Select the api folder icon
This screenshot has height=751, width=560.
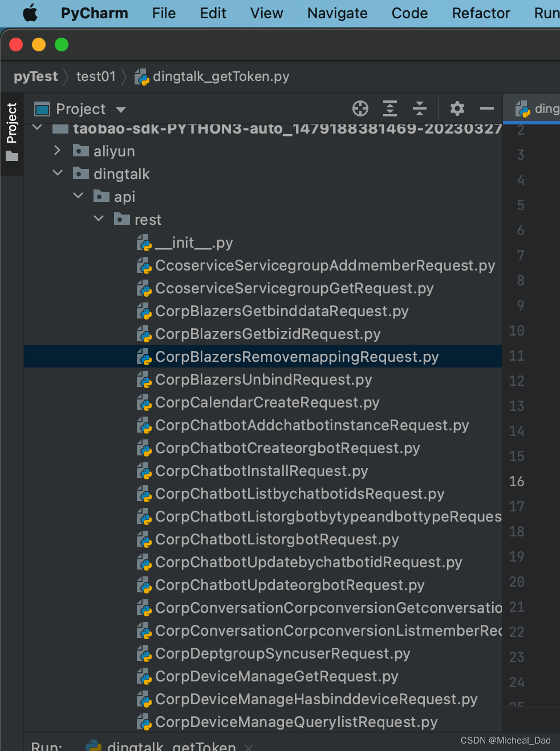pyautogui.click(x=102, y=196)
